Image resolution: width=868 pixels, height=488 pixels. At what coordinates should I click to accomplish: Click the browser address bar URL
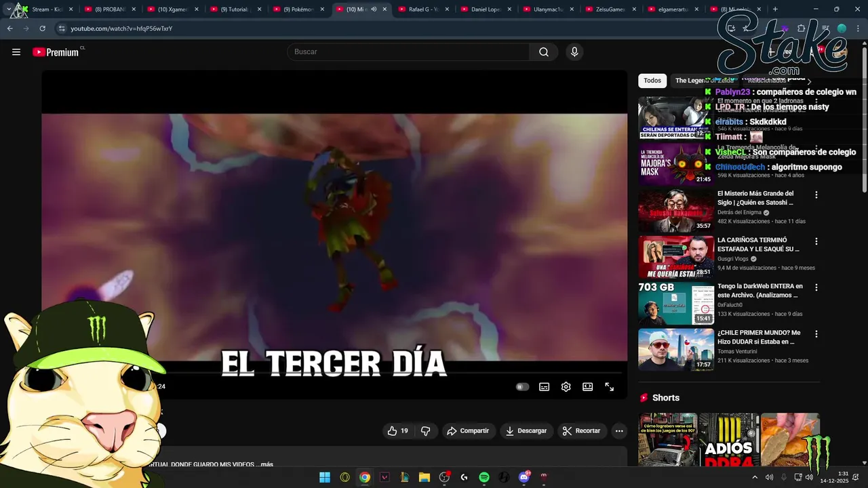(121, 28)
